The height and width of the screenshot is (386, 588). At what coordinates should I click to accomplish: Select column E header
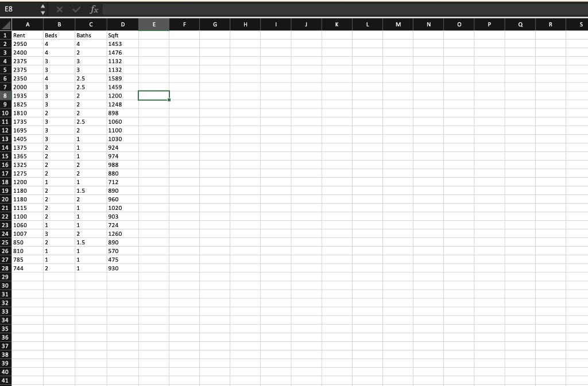click(x=154, y=24)
